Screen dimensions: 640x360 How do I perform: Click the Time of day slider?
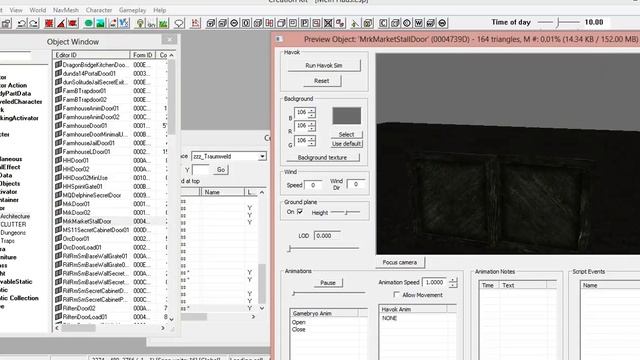(558, 22)
